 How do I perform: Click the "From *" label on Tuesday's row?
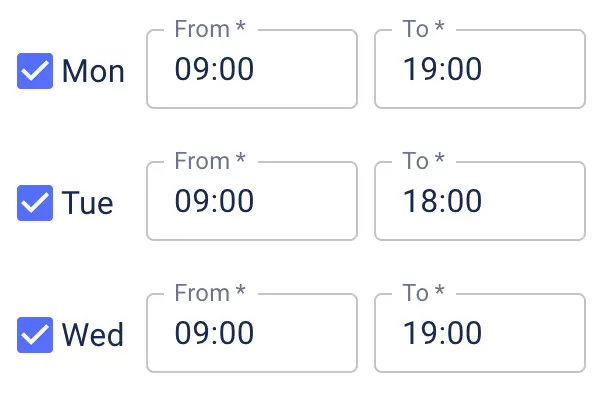pyautogui.click(x=209, y=161)
